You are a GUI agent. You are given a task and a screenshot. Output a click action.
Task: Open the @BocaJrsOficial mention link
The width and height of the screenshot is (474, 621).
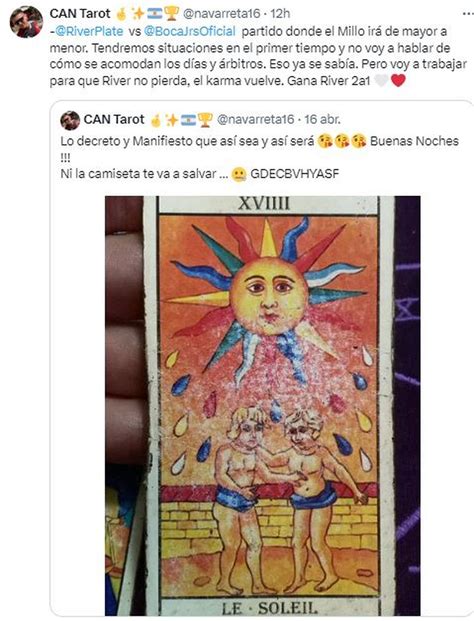tap(190, 31)
